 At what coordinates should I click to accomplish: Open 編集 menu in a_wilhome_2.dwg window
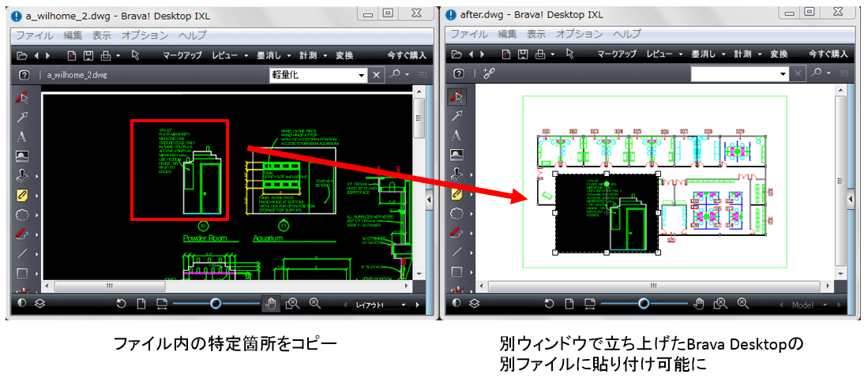pyautogui.click(x=73, y=35)
